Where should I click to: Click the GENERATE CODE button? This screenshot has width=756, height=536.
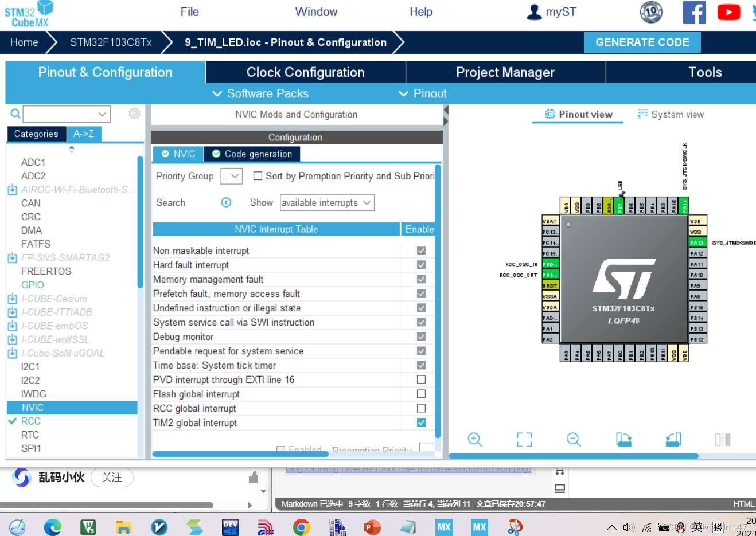point(642,42)
